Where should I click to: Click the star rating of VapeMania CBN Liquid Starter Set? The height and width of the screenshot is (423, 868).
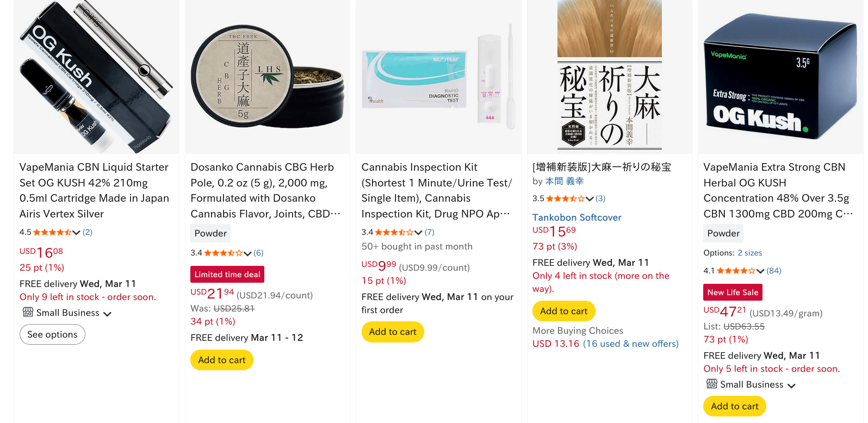pyautogui.click(x=52, y=232)
